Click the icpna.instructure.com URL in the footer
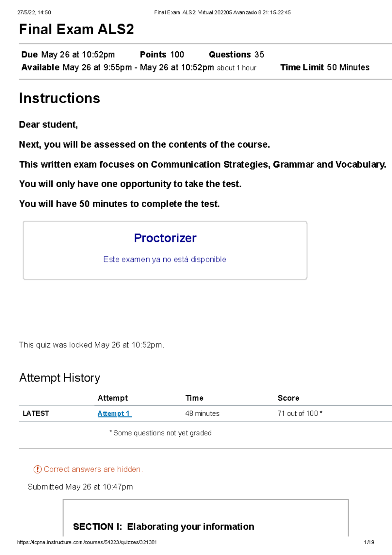Screen dimensions: 392x555 tap(87, 542)
